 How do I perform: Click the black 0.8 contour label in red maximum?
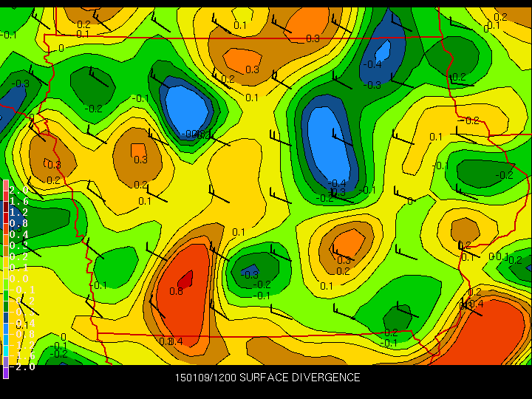pyautogui.click(x=176, y=291)
